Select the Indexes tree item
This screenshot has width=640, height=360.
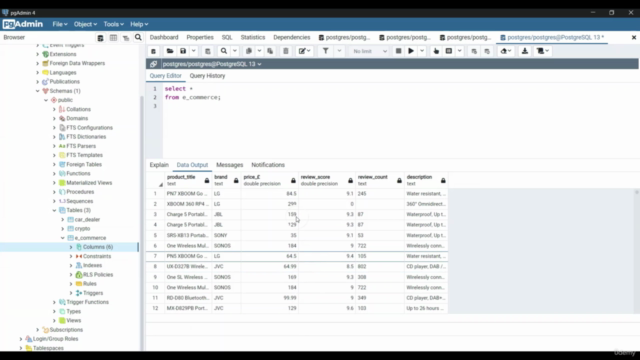92,265
